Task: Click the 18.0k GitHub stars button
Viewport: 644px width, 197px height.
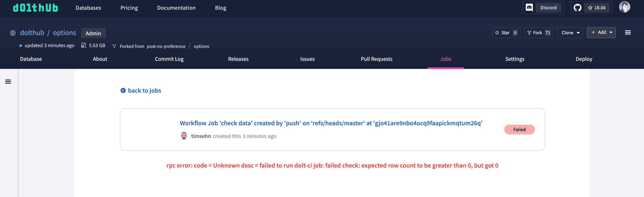Action: point(597,7)
